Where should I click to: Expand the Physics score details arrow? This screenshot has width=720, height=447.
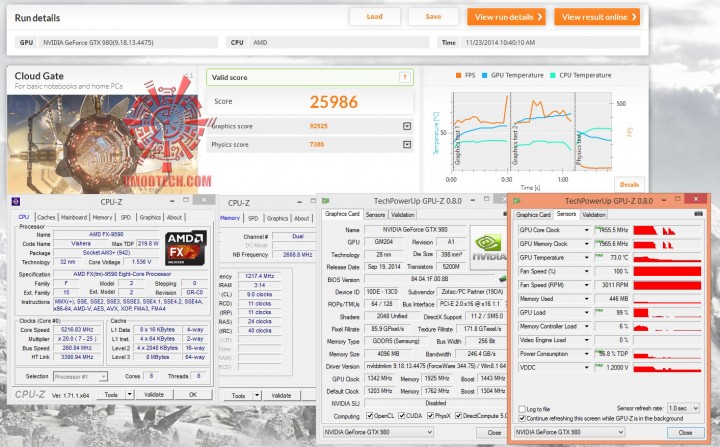(407, 144)
